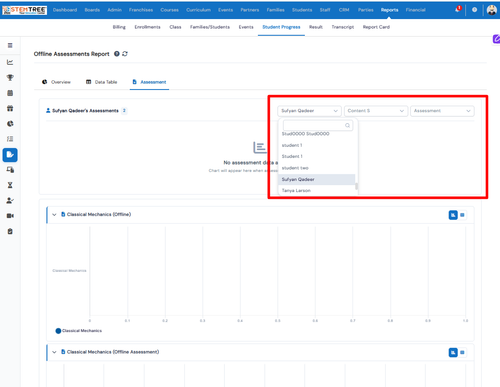500x387 pixels.
Task: Open the Content S dropdown
Action: coord(376,111)
